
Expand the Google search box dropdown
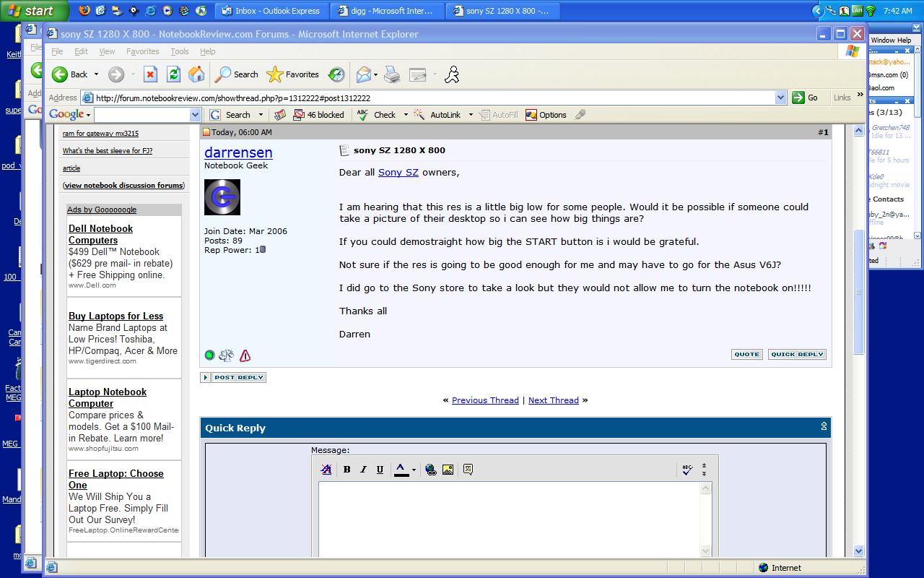click(x=195, y=115)
